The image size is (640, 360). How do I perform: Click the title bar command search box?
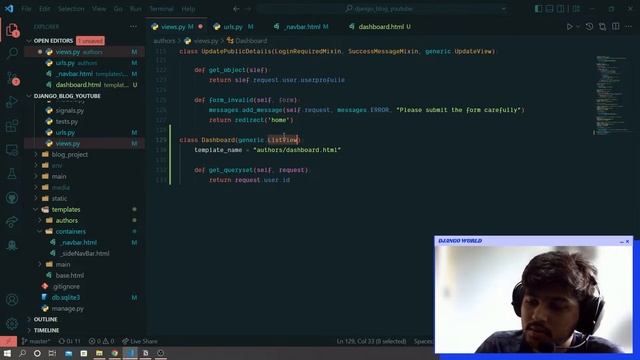click(x=383, y=9)
